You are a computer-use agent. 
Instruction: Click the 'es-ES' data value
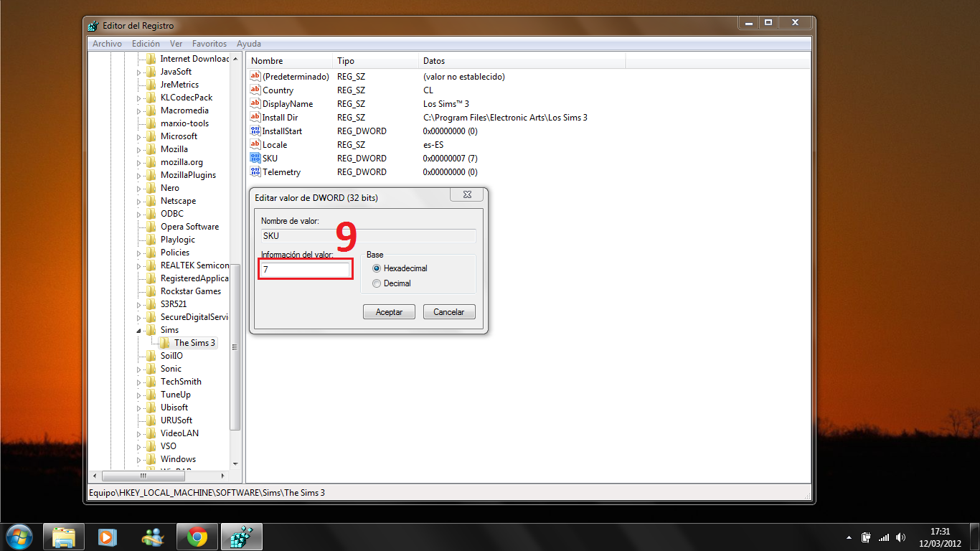click(x=433, y=144)
